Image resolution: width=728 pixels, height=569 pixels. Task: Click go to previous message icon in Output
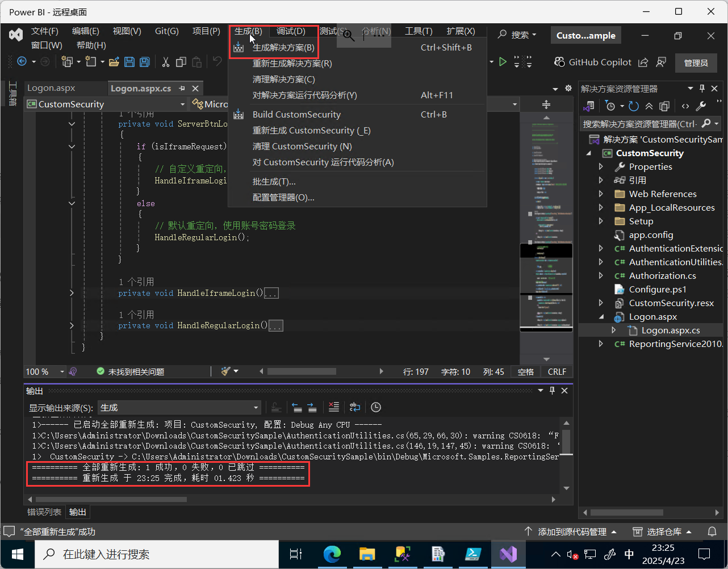(296, 407)
